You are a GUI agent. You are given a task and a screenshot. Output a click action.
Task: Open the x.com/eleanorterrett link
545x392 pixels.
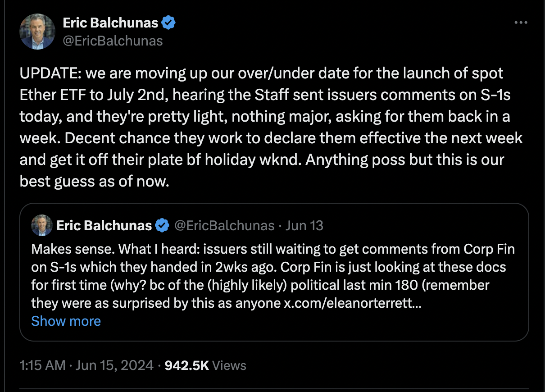[x=352, y=303]
